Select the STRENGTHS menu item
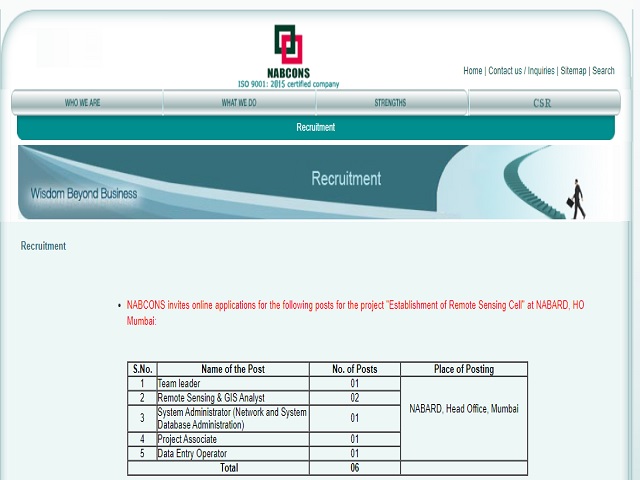 (x=390, y=103)
